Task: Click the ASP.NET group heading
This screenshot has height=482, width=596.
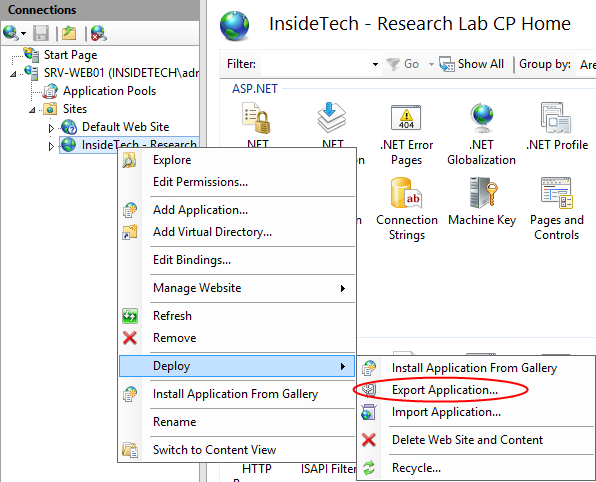Action: pyautogui.click(x=255, y=89)
